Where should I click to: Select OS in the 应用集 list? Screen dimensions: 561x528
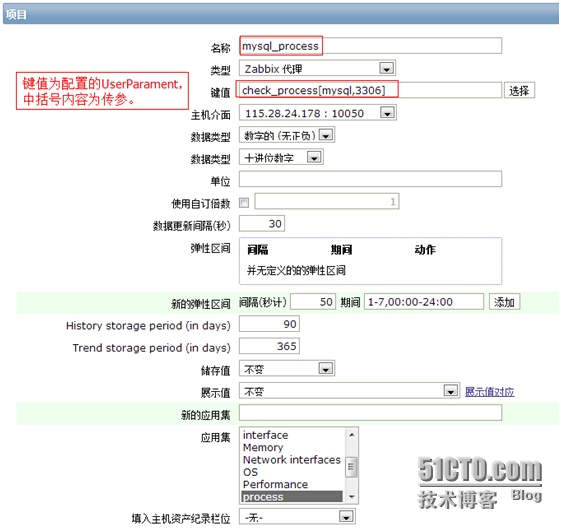tap(292, 472)
